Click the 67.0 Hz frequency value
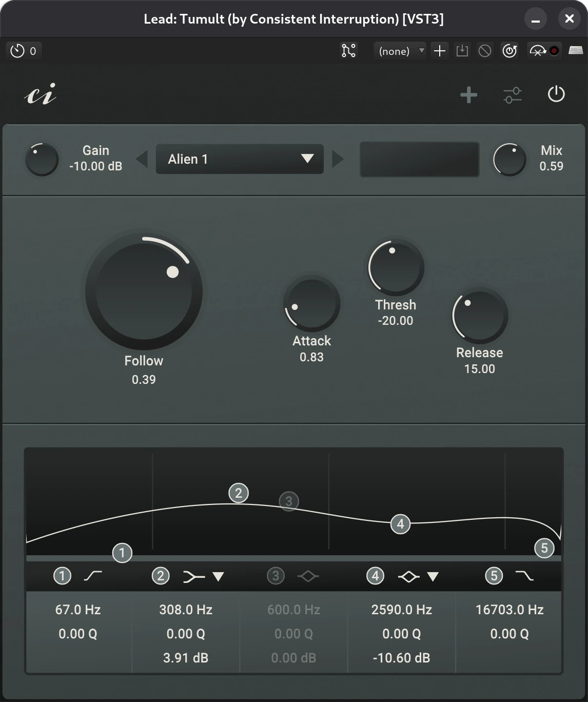The height and width of the screenshot is (702, 588). point(78,610)
